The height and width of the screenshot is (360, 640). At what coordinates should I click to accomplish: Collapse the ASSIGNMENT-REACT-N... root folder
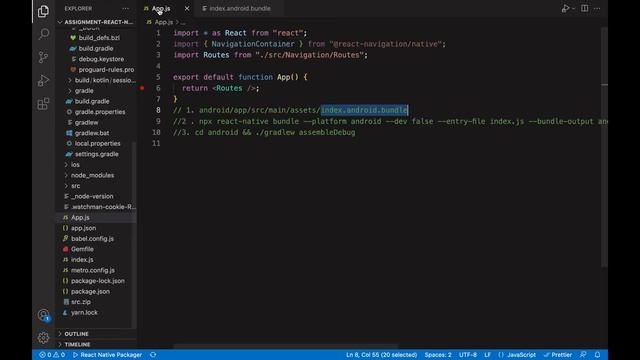(x=96, y=22)
